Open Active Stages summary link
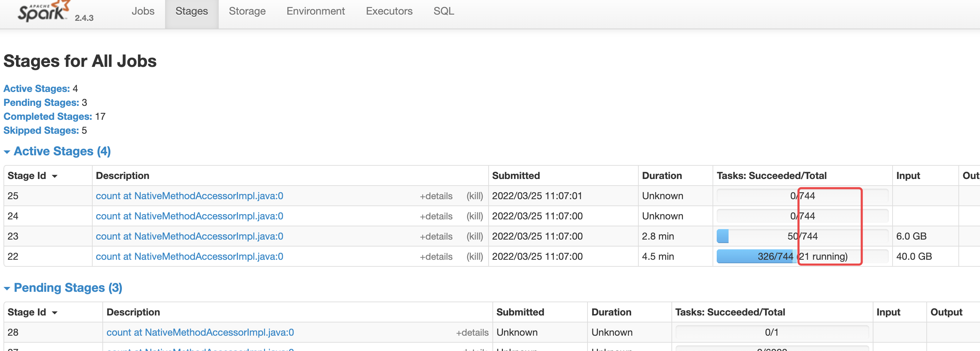Screen dimensions: 980x351 tap(36, 88)
